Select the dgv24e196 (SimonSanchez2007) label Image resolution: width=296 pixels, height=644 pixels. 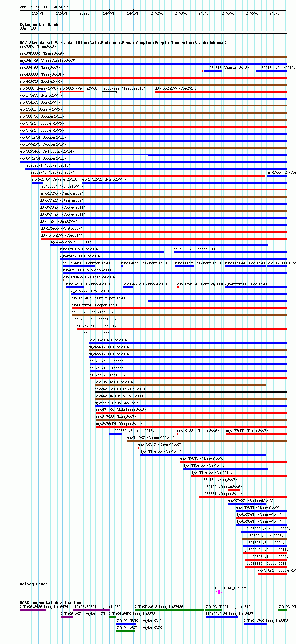click(x=48, y=61)
